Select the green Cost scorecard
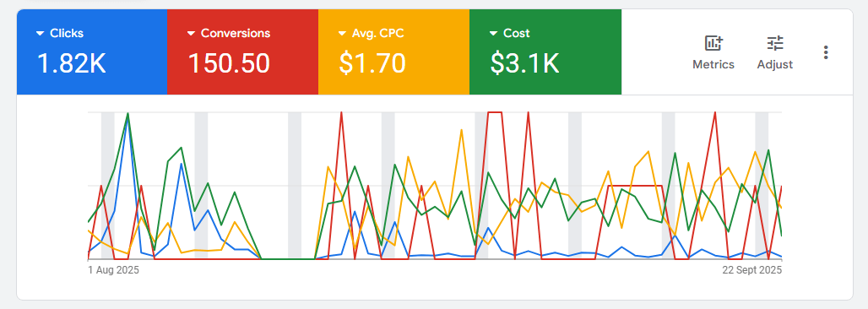Screen dimensions: 868x309 pos(545,52)
